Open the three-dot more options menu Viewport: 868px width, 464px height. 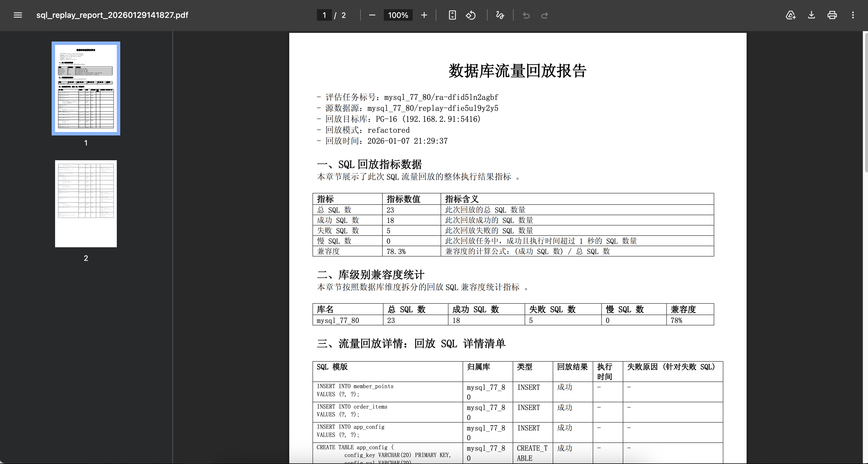(853, 15)
